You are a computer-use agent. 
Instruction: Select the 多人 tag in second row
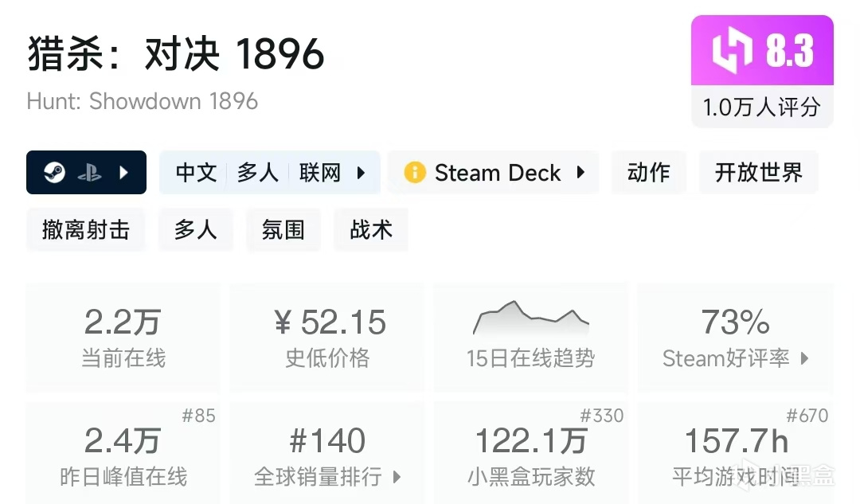[x=195, y=230]
